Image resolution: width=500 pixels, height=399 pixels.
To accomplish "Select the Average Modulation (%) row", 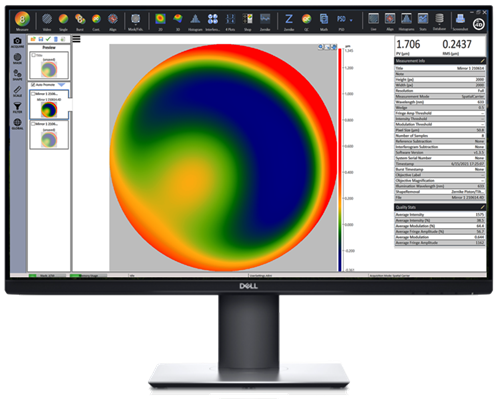I will [440, 226].
